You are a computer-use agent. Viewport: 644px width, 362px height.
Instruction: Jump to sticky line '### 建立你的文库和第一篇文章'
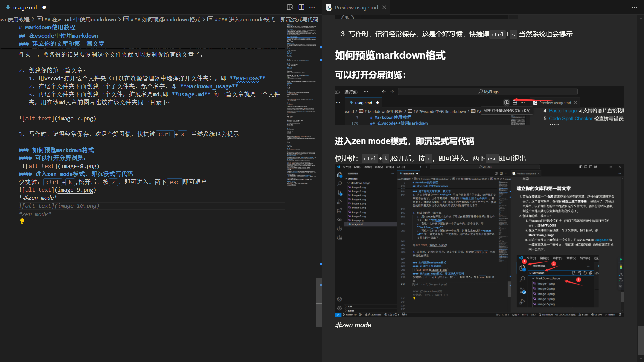[61, 44]
